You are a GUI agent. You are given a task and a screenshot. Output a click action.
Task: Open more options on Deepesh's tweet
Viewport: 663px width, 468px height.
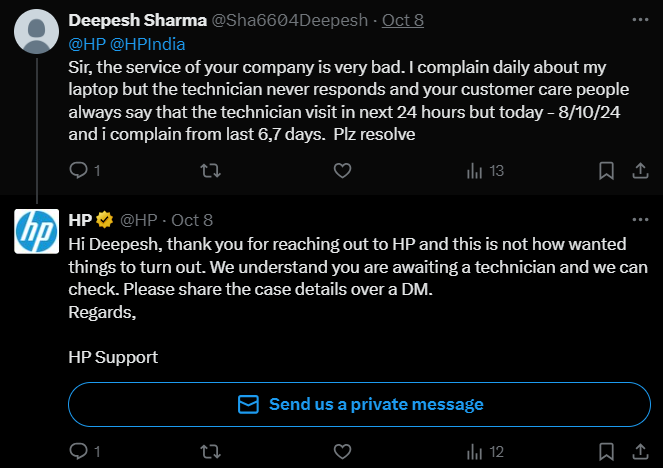pos(639,19)
